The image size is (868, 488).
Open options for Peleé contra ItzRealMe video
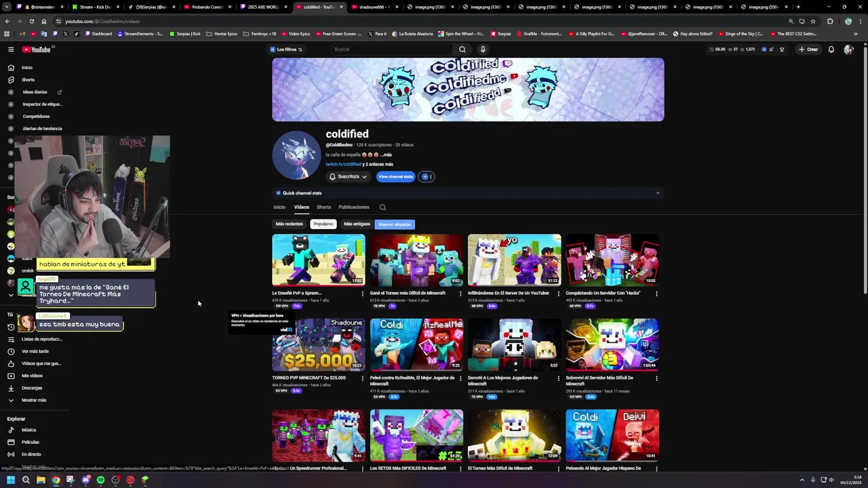pos(460,378)
